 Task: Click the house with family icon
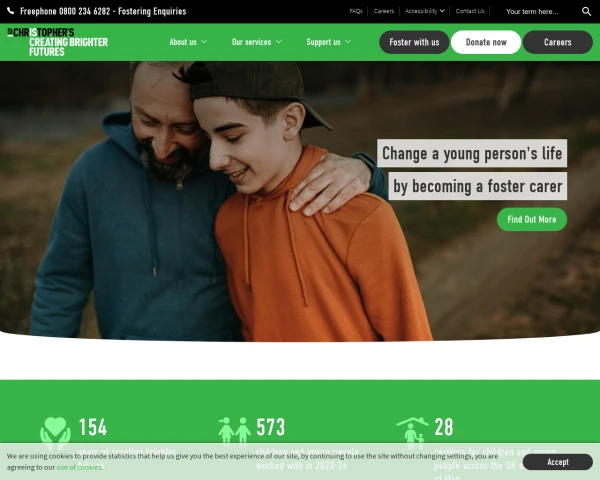click(412, 433)
